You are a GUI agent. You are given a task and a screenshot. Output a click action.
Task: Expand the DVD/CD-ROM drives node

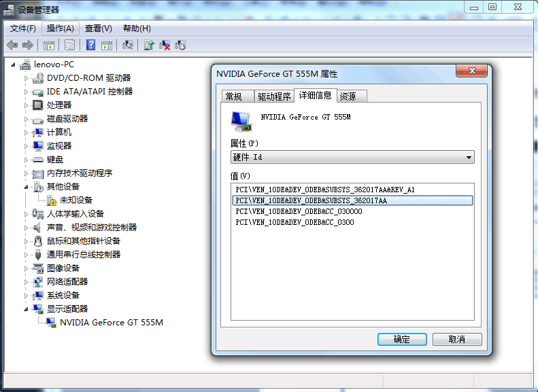pyautogui.click(x=26, y=78)
